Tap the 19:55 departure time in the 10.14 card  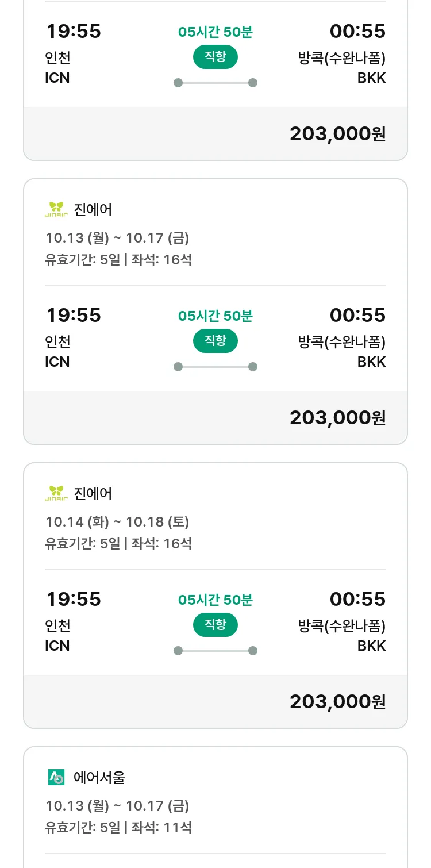[74, 599]
